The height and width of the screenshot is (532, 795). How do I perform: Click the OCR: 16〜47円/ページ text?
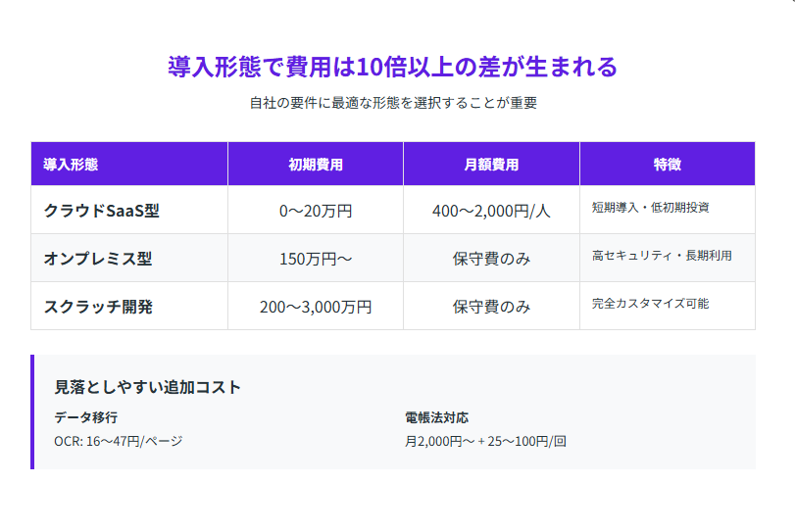point(119,441)
